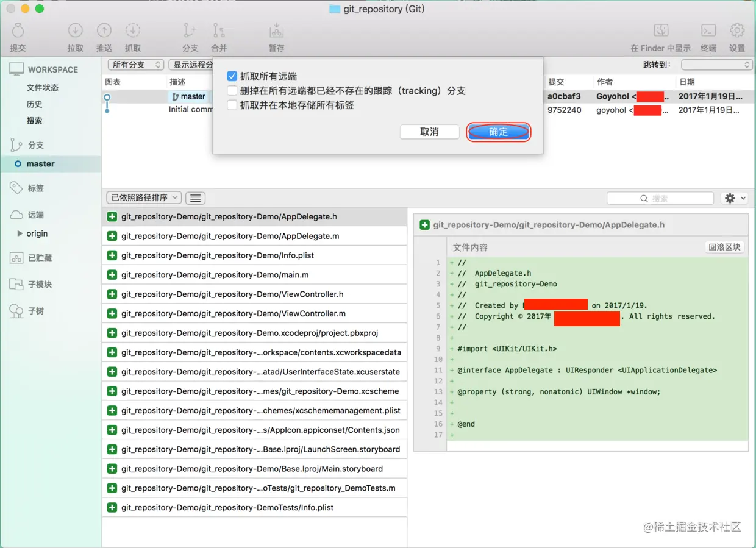756x548 pixels.
Task: Uncheck fetch all remotes (抓取所有远端)
Action: click(x=232, y=76)
